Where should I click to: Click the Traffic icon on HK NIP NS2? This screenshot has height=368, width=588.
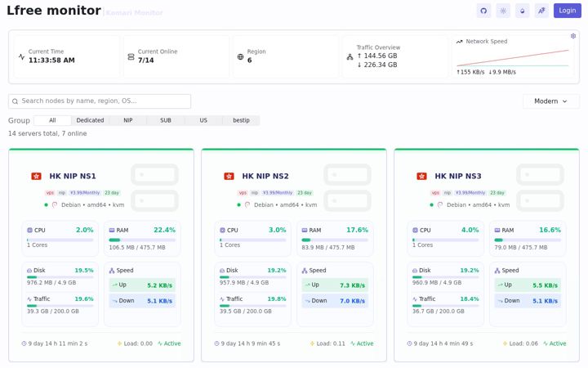[x=222, y=299]
